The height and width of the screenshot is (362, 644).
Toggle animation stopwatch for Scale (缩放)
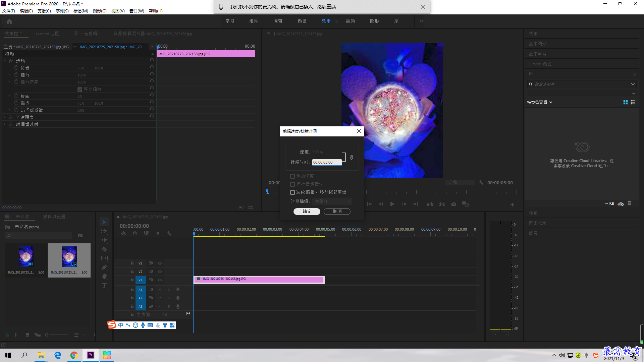tap(16, 75)
